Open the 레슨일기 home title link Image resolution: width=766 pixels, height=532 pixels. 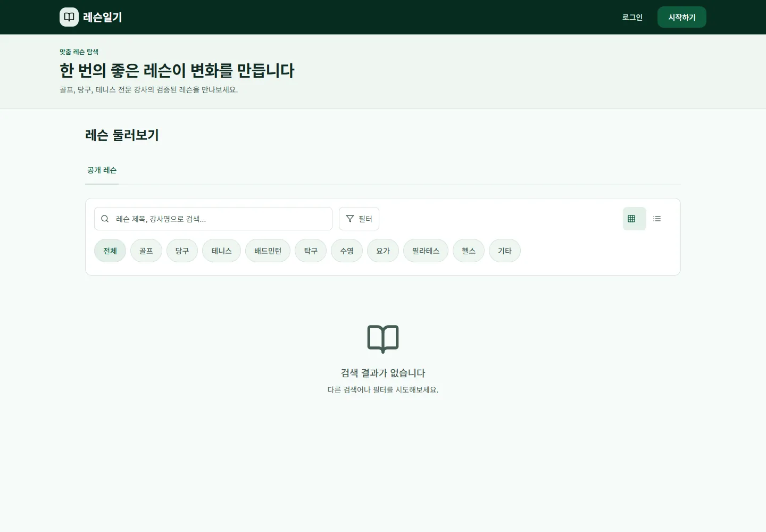[103, 17]
